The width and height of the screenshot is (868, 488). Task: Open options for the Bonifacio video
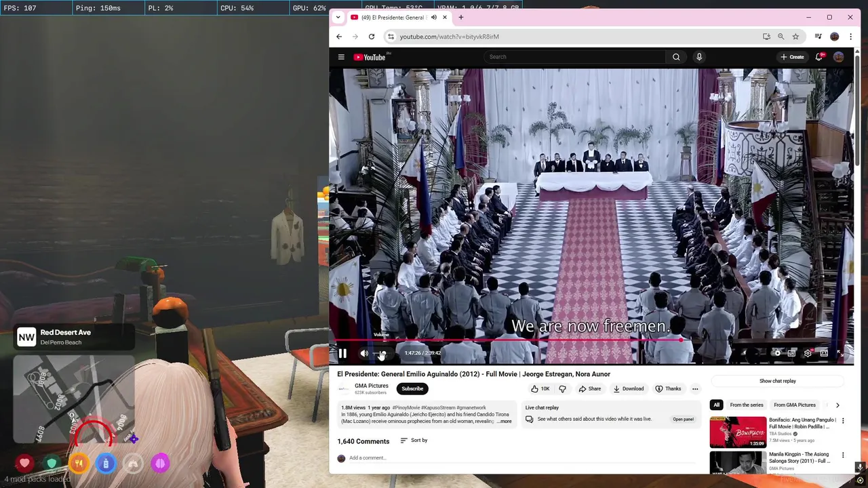843,421
